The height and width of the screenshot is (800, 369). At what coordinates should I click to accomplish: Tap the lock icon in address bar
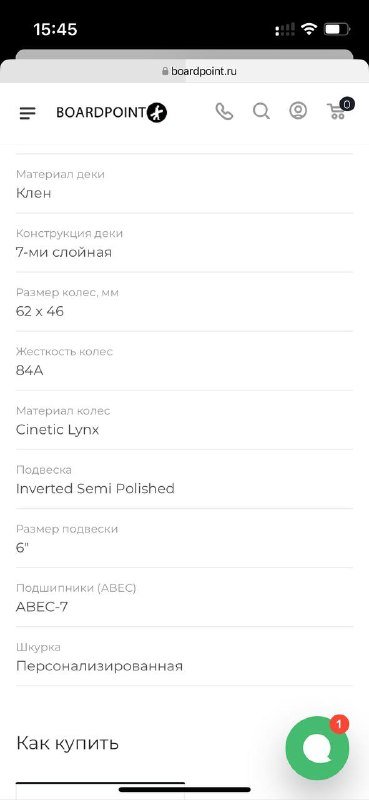[x=165, y=71]
